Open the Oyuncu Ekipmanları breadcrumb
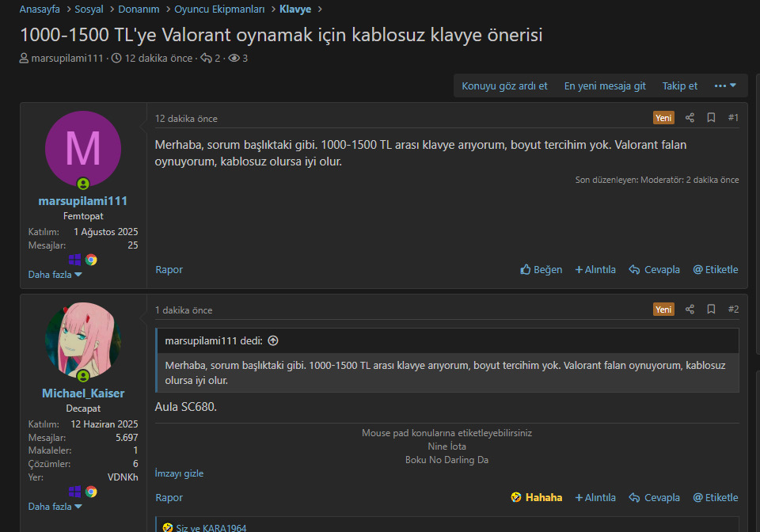 (219, 9)
